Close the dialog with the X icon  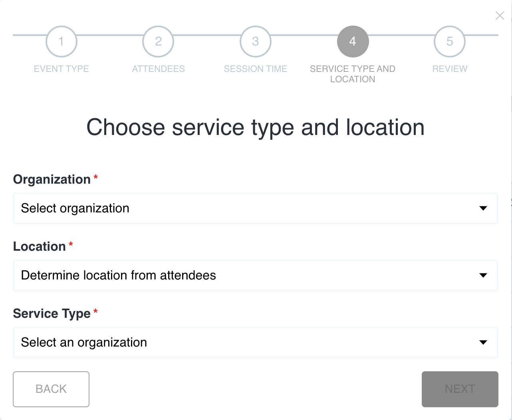500,16
